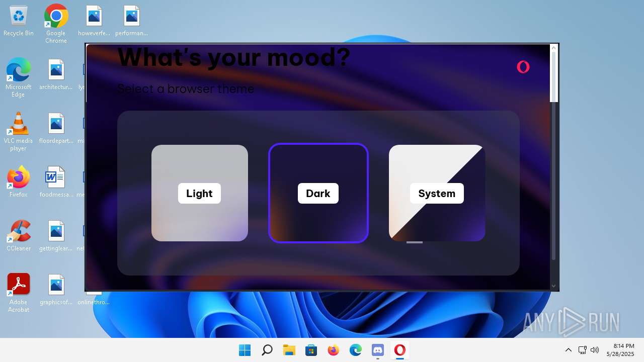Open CCleaner desktop shortcut
Image resolution: width=644 pixels, height=362 pixels.
[x=19, y=236]
